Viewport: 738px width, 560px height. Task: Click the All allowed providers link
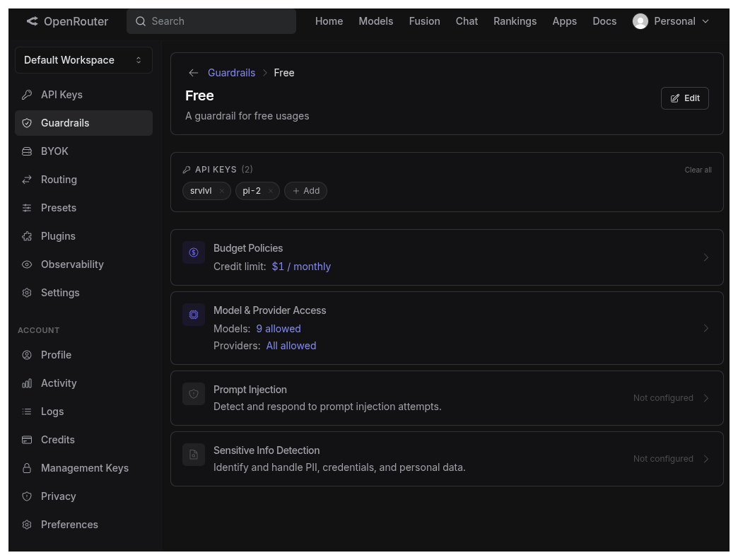tap(291, 346)
